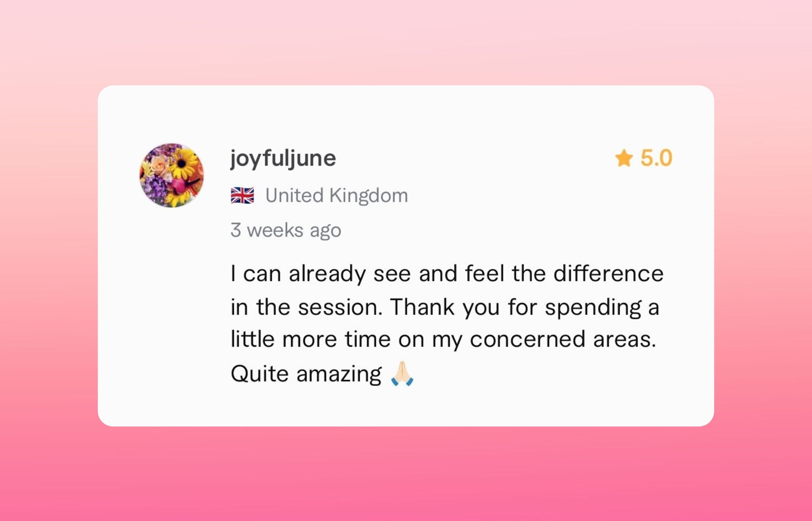Click the words "Quite amazing"

click(x=306, y=374)
